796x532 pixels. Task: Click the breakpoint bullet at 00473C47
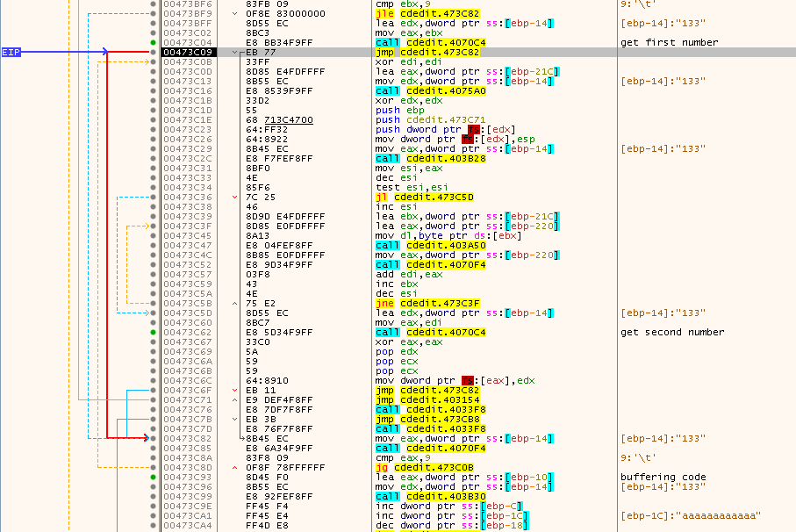(x=154, y=245)
